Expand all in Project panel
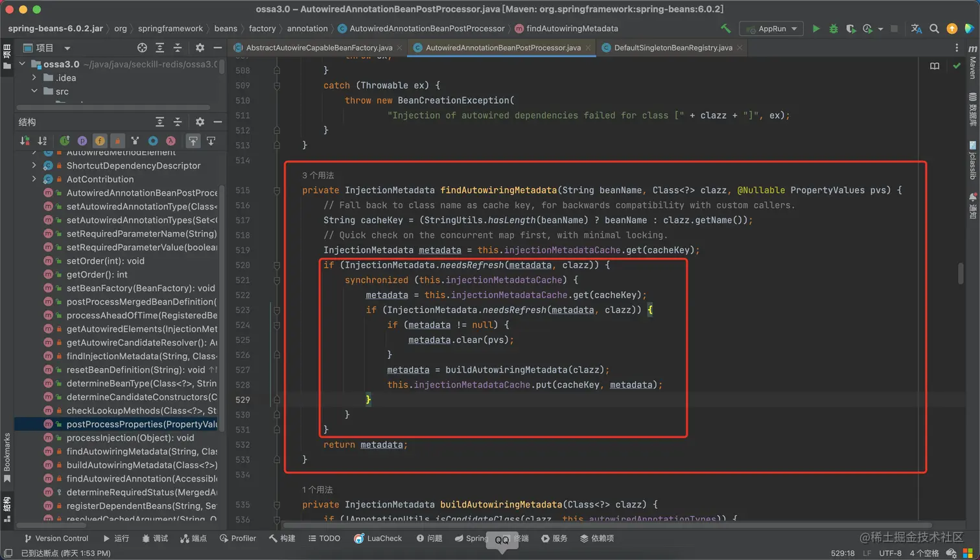Screen dimensions: 980x560 160,48
